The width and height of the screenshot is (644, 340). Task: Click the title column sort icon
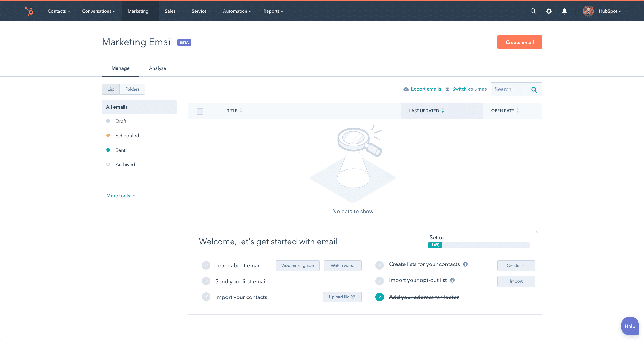[241, 111]
